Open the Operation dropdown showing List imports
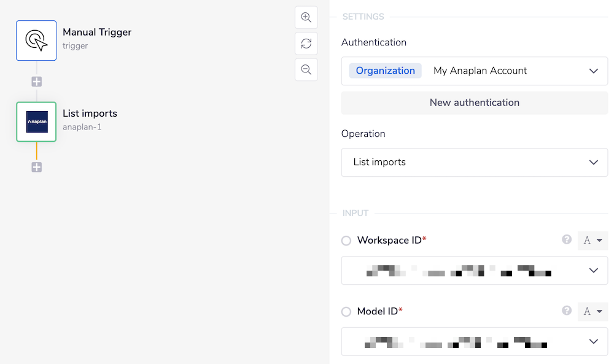This screenshot has width=614, height=364. pyautogui.click(x=474, y=162)
